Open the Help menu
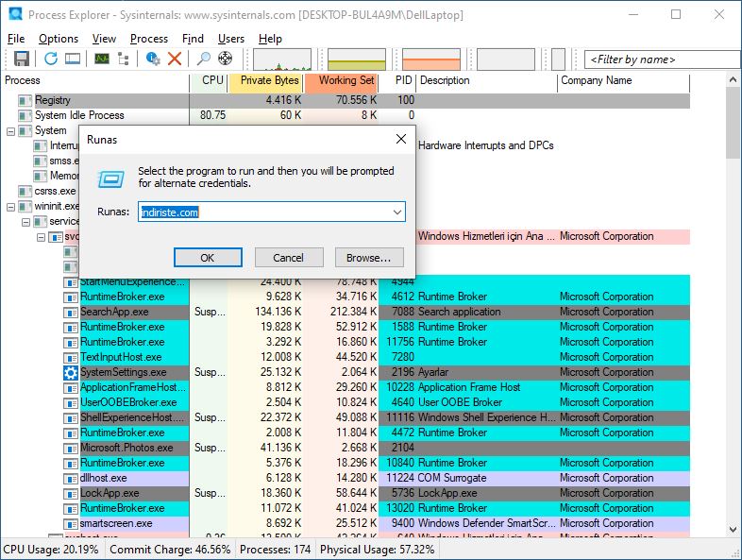 pyautogui.click(x=270, y=39)
